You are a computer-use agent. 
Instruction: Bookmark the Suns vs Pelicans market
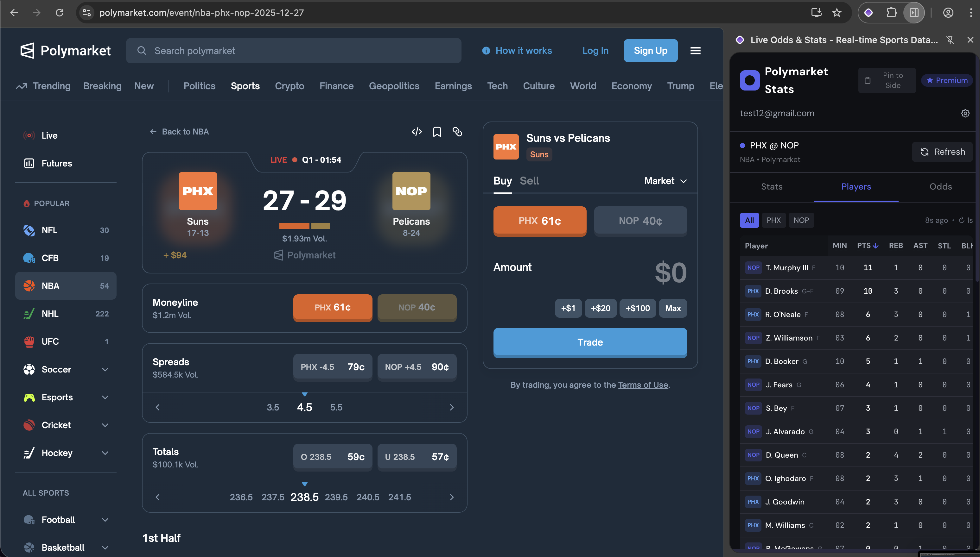tap(437, 132)
